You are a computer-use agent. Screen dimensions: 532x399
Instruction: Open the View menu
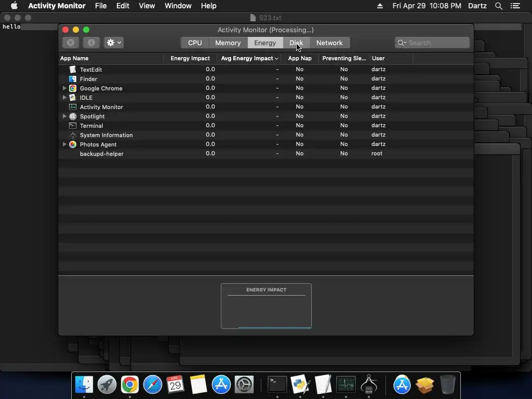[x=147, y=6]
